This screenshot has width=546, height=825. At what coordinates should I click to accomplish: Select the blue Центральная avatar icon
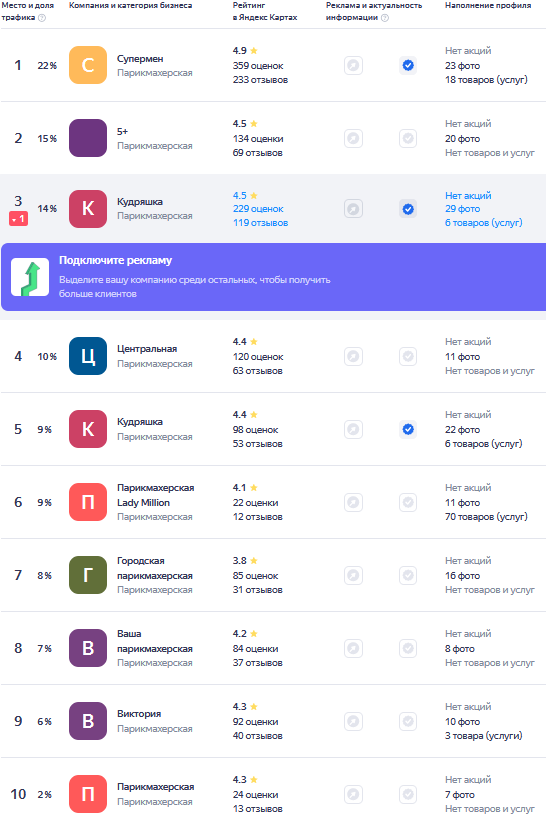(x=88, y=356)
